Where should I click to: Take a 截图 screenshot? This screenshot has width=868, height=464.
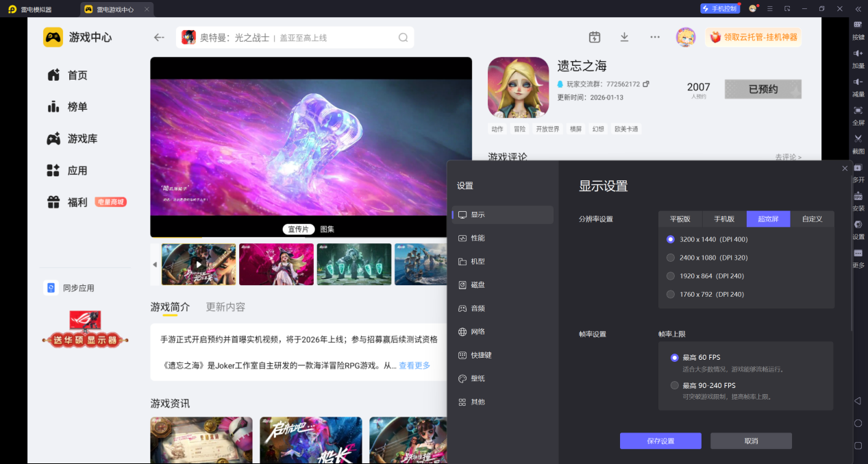(858, 143)
